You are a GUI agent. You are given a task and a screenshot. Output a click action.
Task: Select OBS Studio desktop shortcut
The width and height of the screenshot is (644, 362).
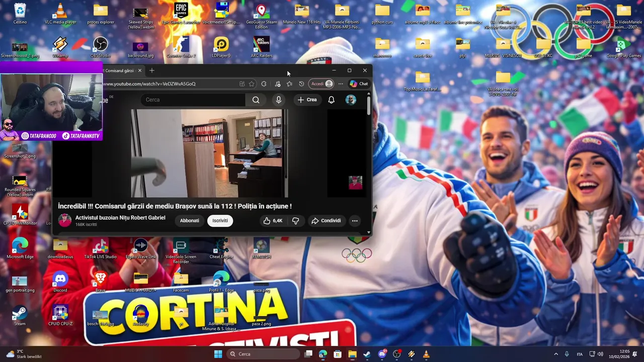[100, 48]
